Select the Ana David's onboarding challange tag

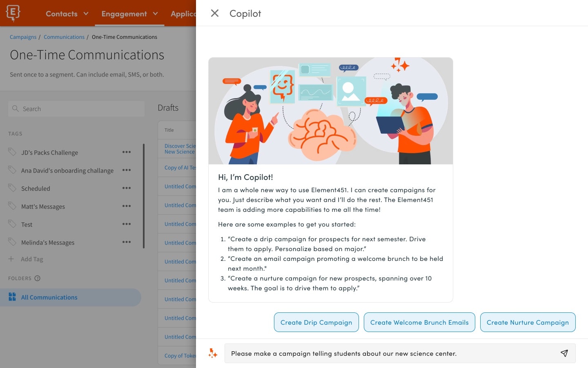click(x=67, y=171)
